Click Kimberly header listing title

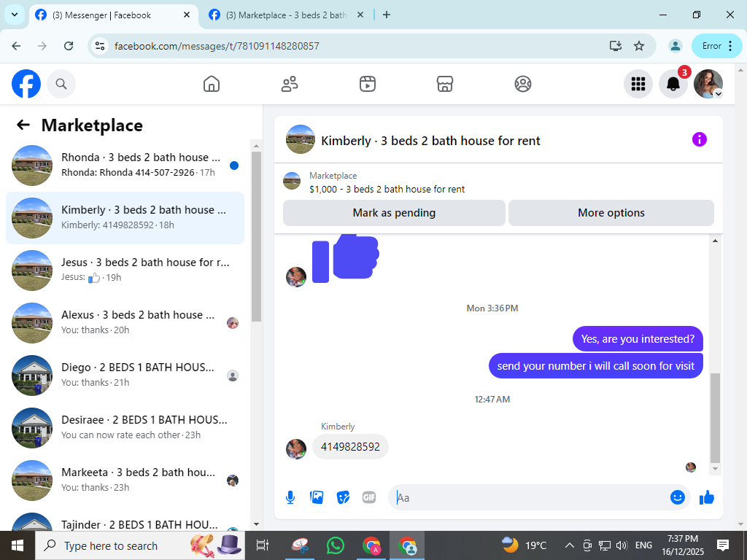(x=430, y=141)
